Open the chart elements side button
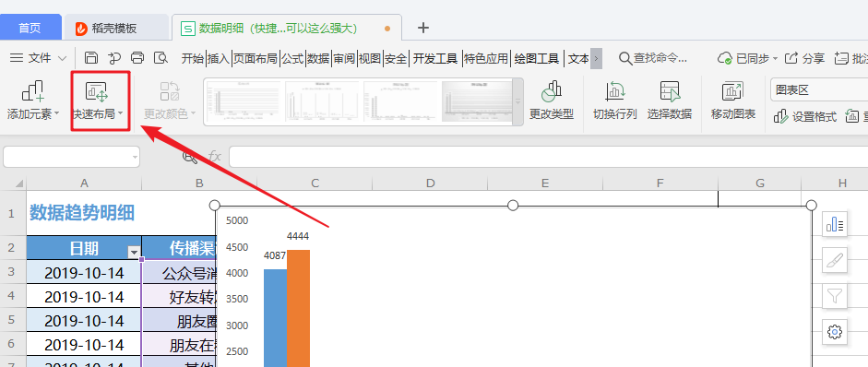Viewport: 868px width, 367px height. 834,224
